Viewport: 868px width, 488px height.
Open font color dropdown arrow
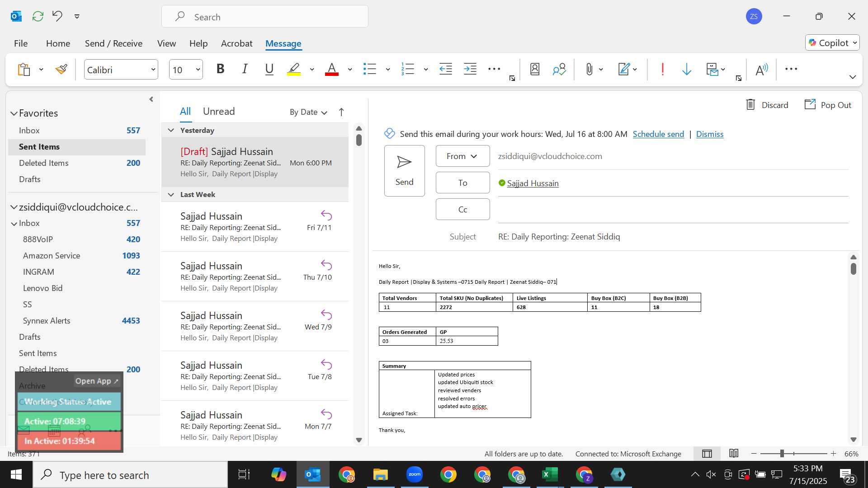350,69
